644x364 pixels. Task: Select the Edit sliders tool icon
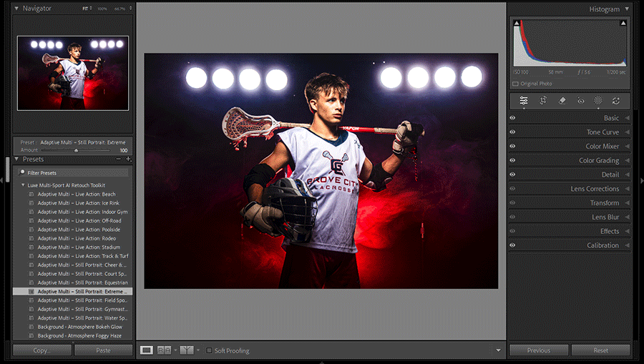tap(524, 101)
